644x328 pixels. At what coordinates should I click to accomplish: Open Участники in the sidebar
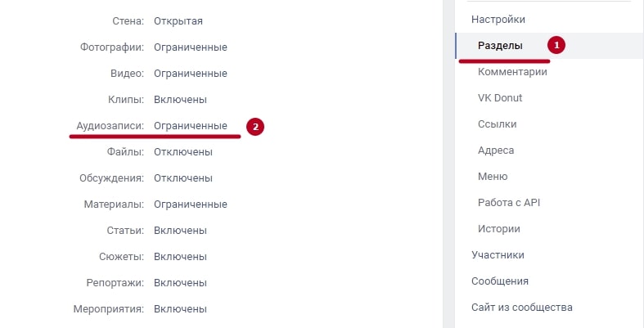498,255
